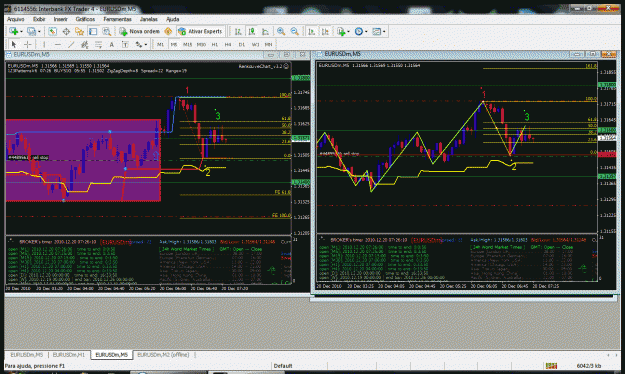Open the New Chart tool

tap(13, 31)
